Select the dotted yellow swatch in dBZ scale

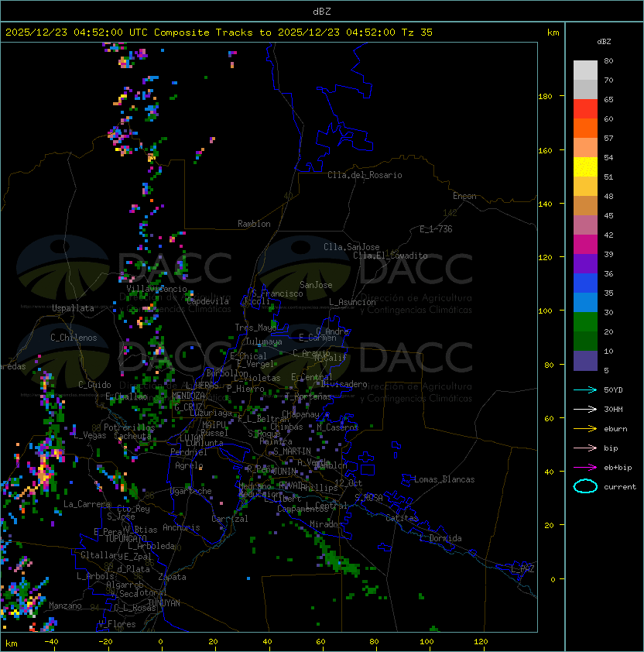[585, 166]
